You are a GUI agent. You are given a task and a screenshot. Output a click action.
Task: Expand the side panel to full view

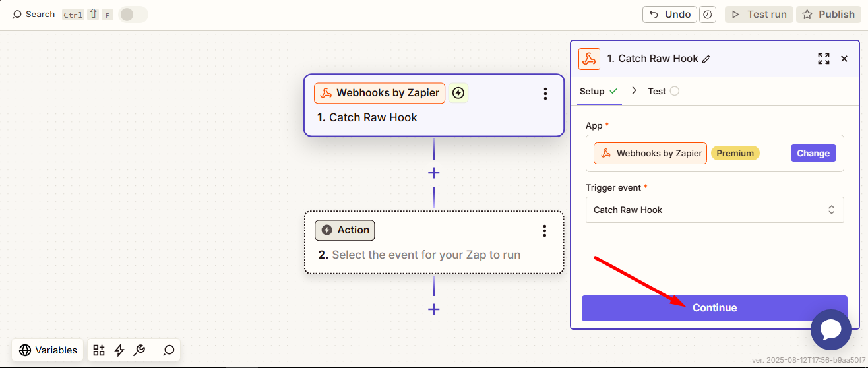pyautogui.click(x=824, y=59)
